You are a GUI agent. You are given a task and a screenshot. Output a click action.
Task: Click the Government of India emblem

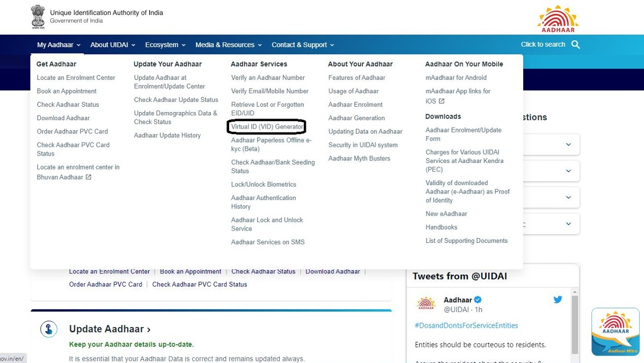pyautogui.click(x=38, y=17)
